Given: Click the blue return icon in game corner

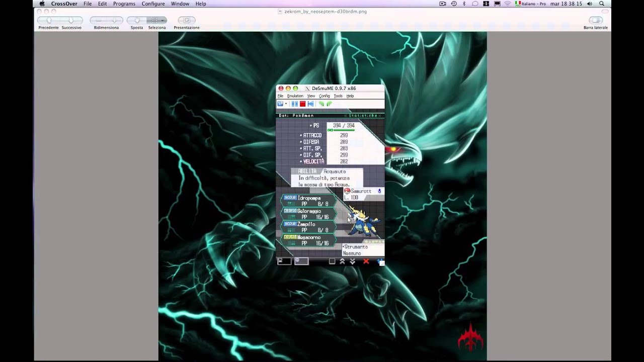Looking at the screenshot, I should click(381, 261).
